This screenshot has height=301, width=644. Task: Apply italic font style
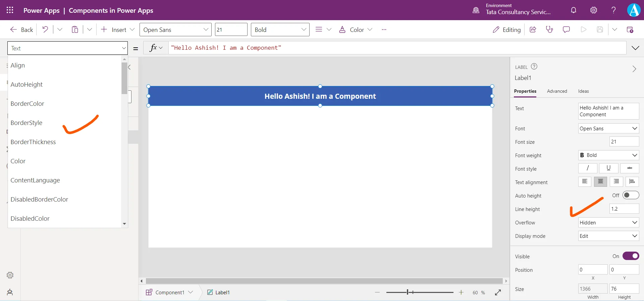pos(588,168)
